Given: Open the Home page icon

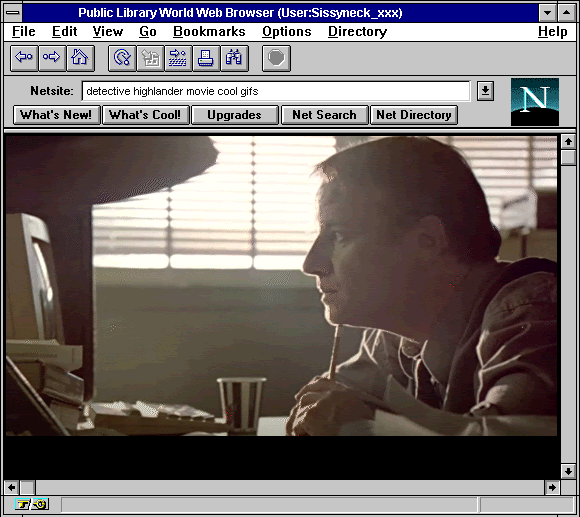Looking at the screenshot, I should point(80,58).
